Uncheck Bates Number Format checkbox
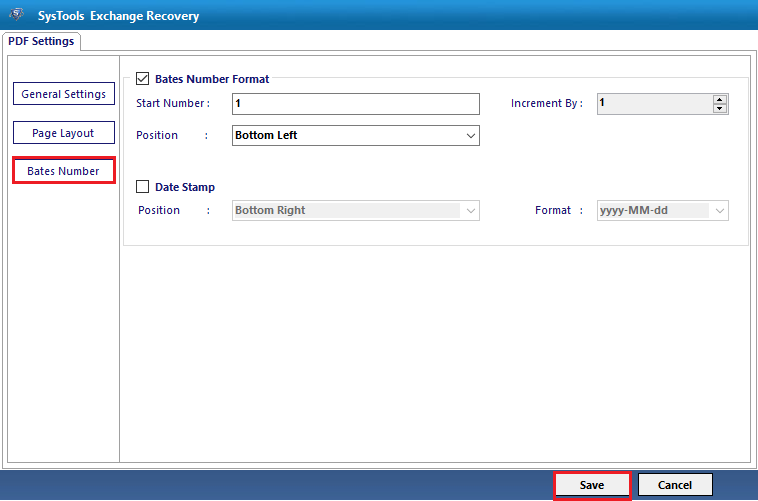The image size is (758, 501). pos(142,79)
